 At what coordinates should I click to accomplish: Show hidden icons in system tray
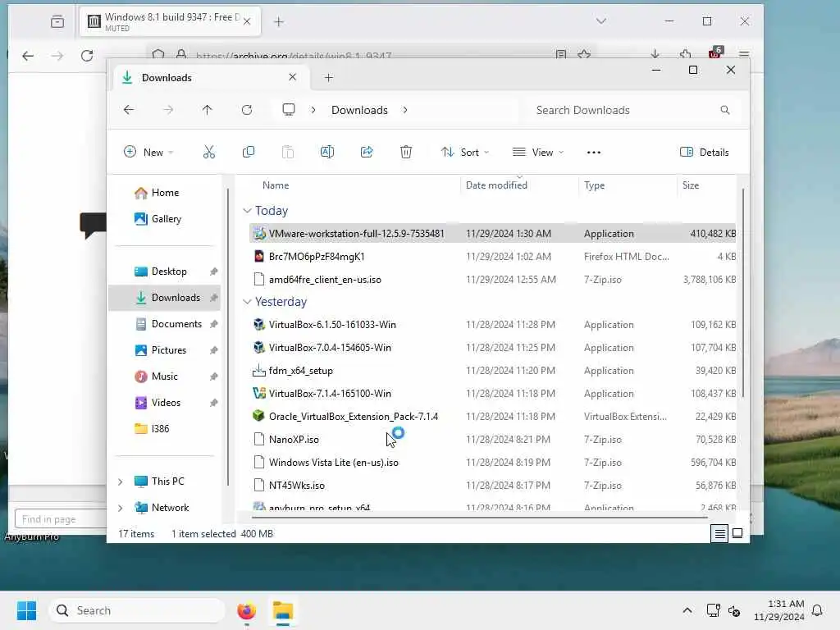pyautogui.click(x=687, y=610)
